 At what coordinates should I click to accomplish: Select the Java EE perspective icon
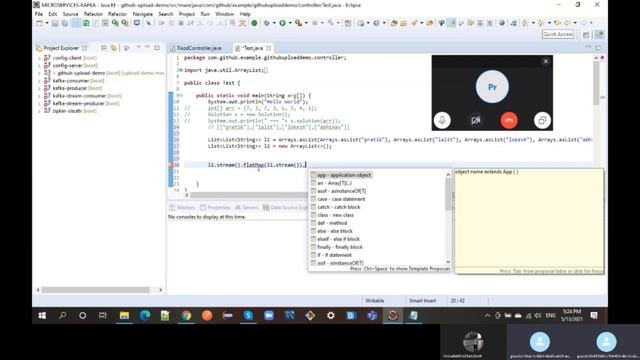click(x=599, y=35)
